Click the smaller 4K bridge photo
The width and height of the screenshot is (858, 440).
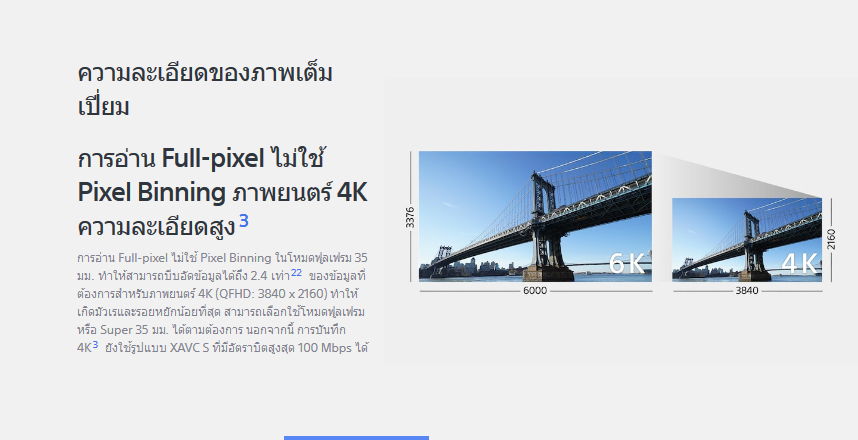point(747,240)
